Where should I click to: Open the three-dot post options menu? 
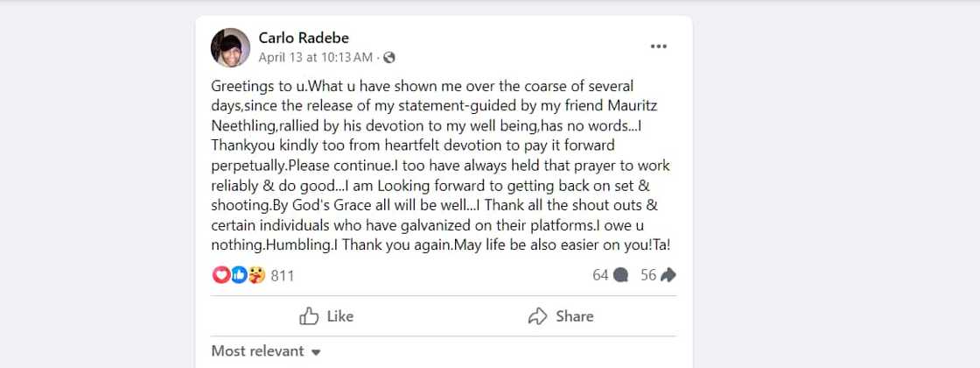tap(659, 46)
